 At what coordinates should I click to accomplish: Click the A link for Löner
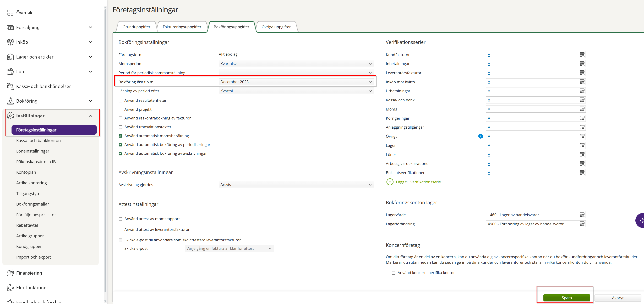point(489,155)
